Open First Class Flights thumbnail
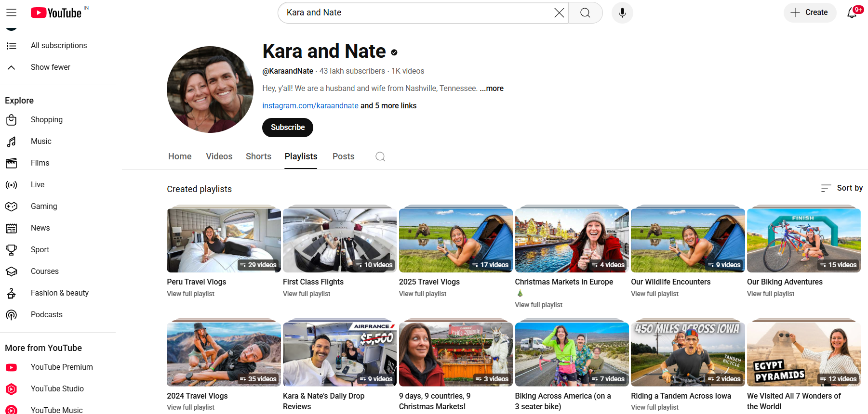This screenshot has height=414, width=868. (x=340, y=240)
